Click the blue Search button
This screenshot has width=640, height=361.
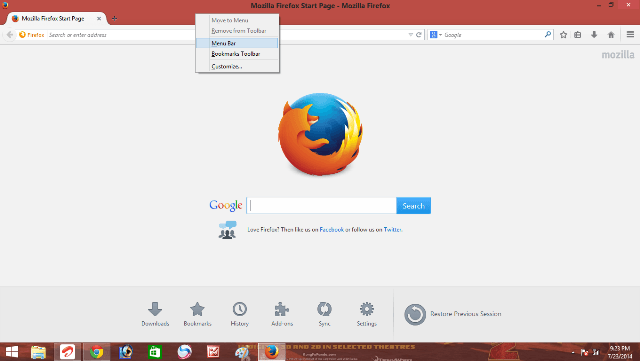tap(413, 205)
